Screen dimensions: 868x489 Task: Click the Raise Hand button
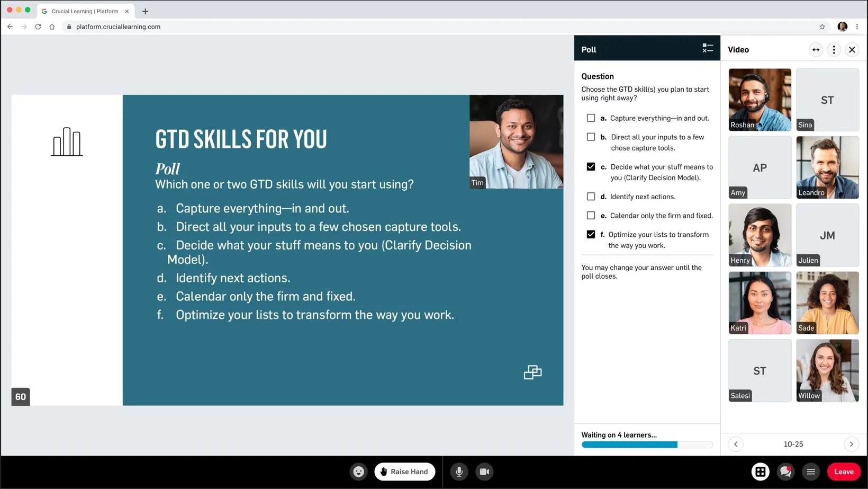tap(404, 472)
